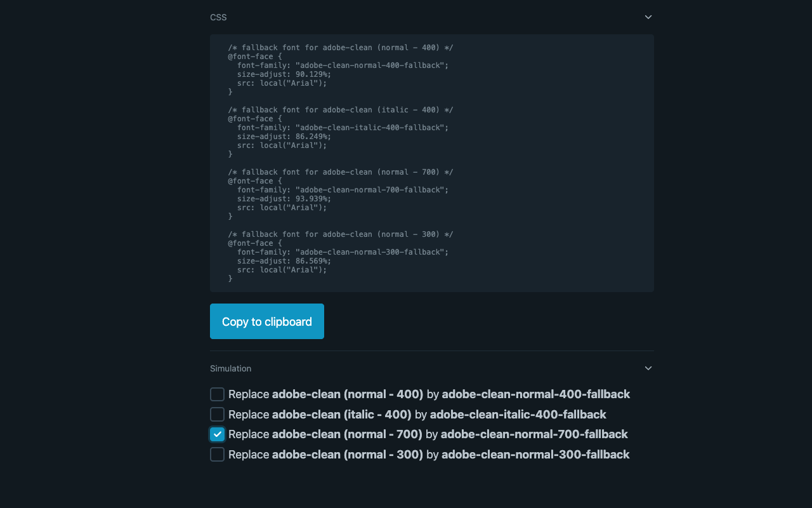Image resolution: width=812 pixels, height=508 pixels.
Task: Click the adobe-clean-italic-400-fallback label
Action: tap(518, 414)
